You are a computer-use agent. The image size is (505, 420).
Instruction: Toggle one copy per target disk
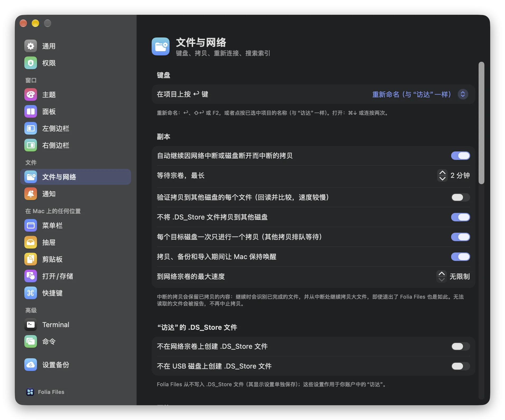pos(460,237)
